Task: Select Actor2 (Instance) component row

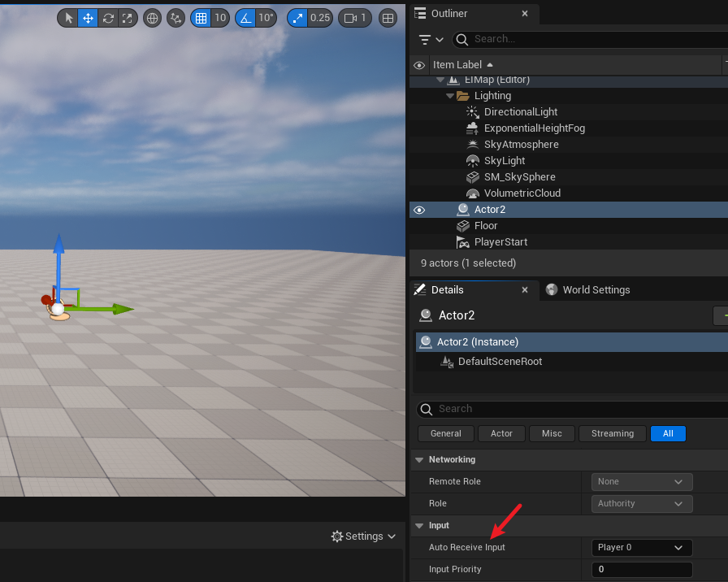Action: click(572, 342)
